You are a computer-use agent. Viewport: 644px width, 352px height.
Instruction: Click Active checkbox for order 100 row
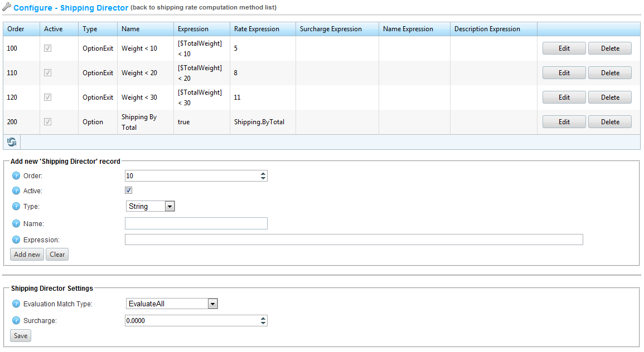(x=48, y=48)
